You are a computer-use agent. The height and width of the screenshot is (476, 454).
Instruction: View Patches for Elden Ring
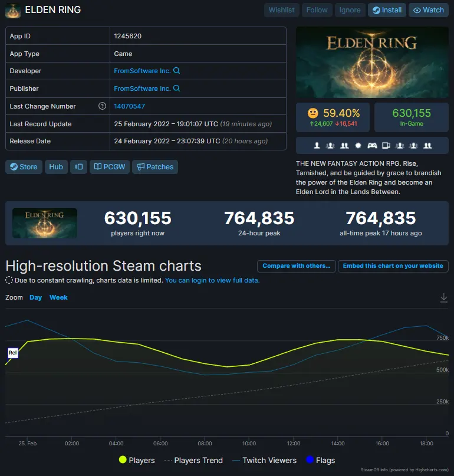click(154, 167)
